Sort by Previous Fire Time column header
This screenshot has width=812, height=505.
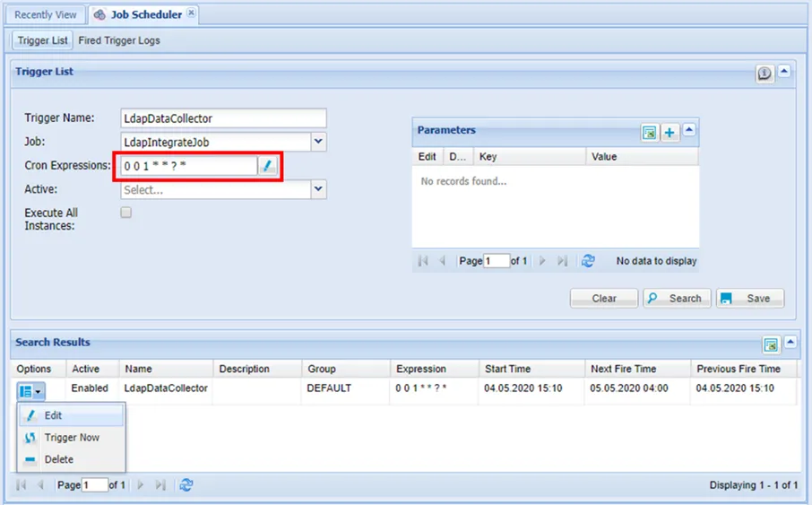744,369
